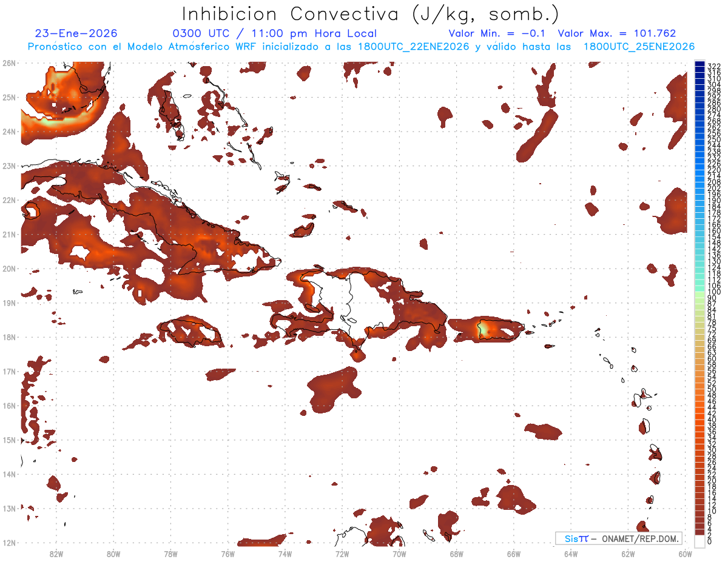Click the '74W' longitude label
728x562 pixels.
(285, 554)
